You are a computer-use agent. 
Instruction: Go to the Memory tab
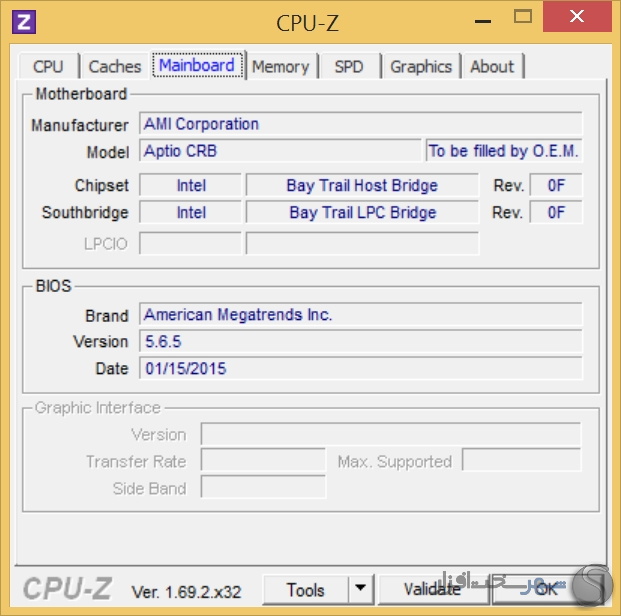coord(281,67)
